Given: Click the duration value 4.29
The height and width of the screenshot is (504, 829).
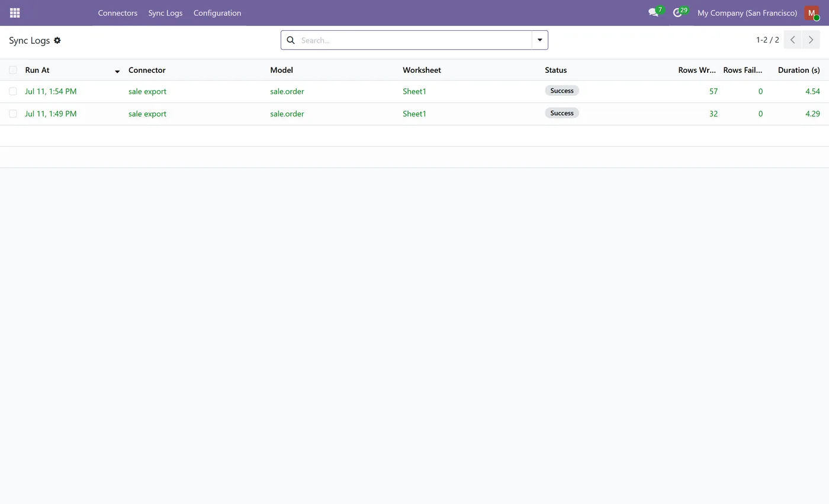Looking at the screenshot, I should pyautogui.click(x=812, y=114).
